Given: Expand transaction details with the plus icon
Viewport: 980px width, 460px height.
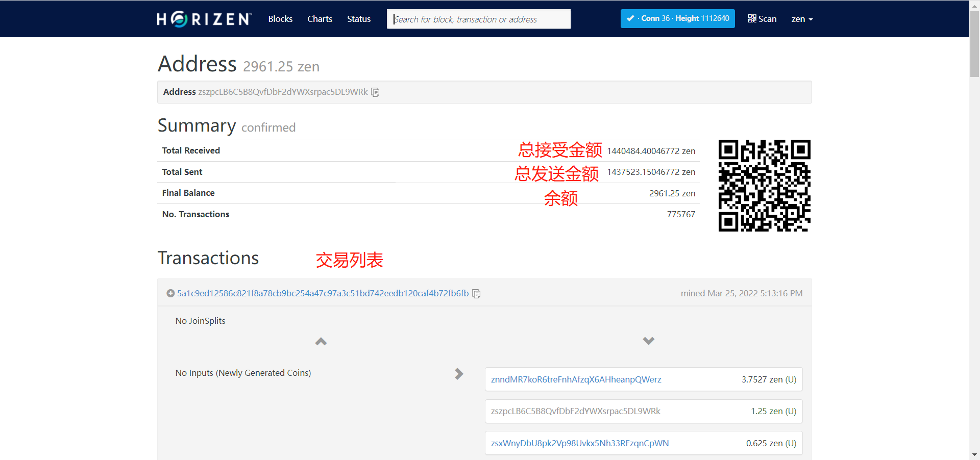Looking at the screenshot, I should point(170,293).
